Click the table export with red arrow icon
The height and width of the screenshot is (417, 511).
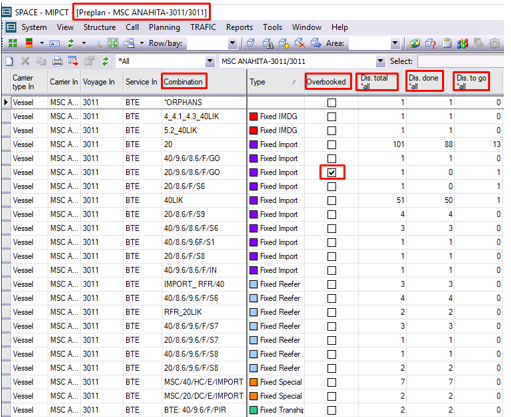coord(73,61)
